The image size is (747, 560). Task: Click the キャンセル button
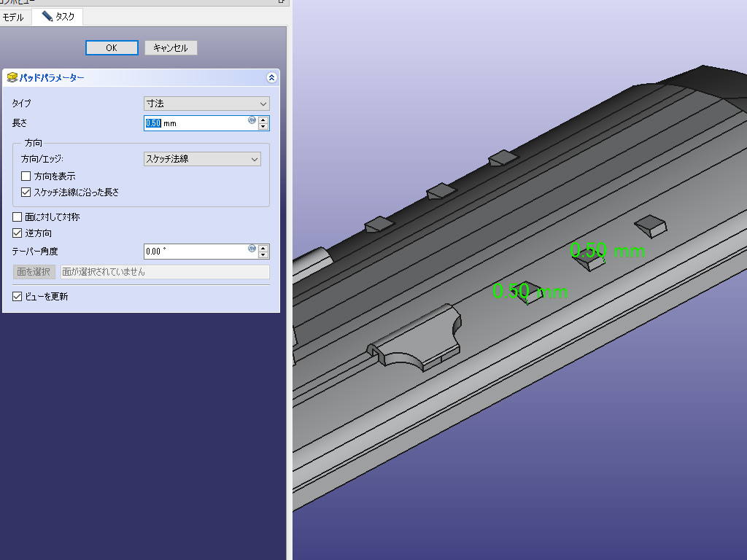pos(171,47)
